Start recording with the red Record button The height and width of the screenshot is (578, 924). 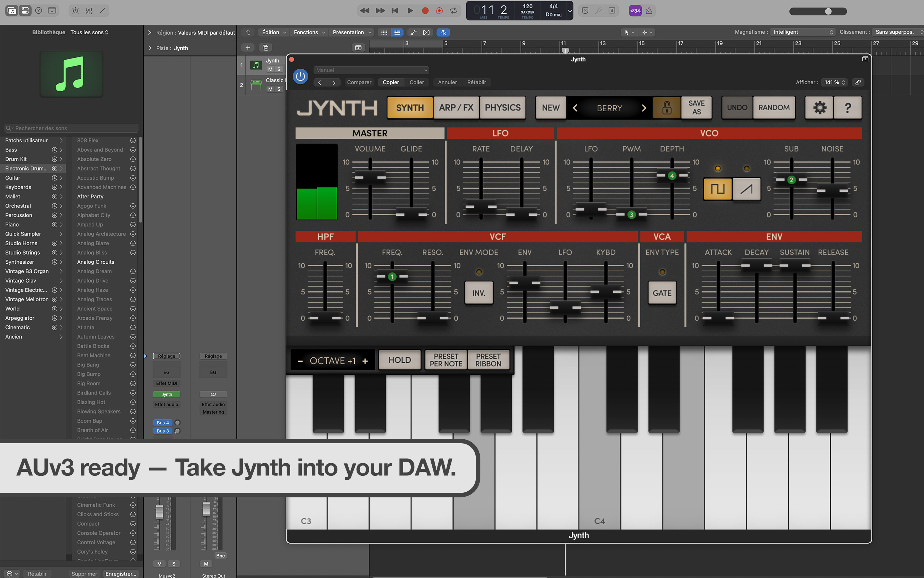tap(425, 11)
